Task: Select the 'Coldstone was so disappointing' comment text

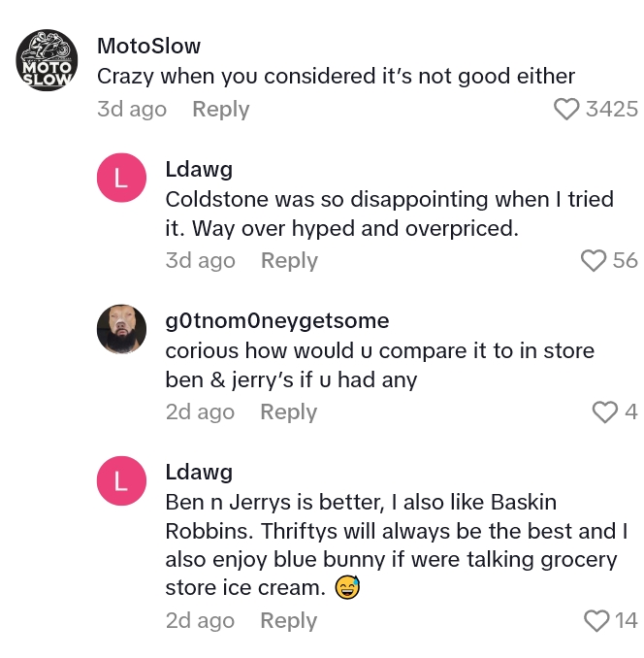Action: (388, 214)
